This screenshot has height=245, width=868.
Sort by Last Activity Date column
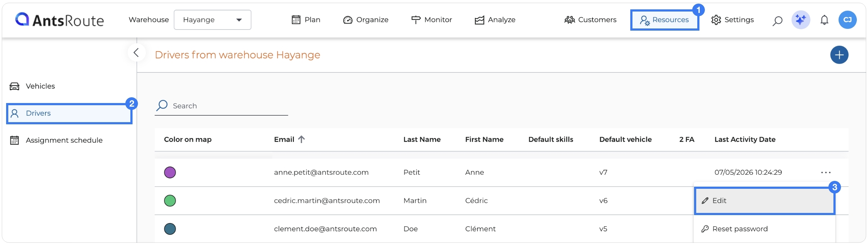(745, 139)
